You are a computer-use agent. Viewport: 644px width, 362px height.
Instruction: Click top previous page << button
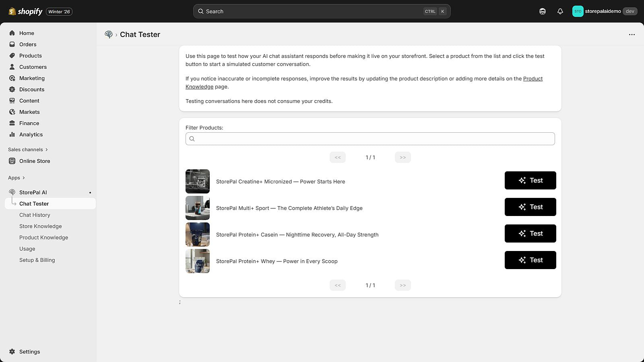point(338,157)
